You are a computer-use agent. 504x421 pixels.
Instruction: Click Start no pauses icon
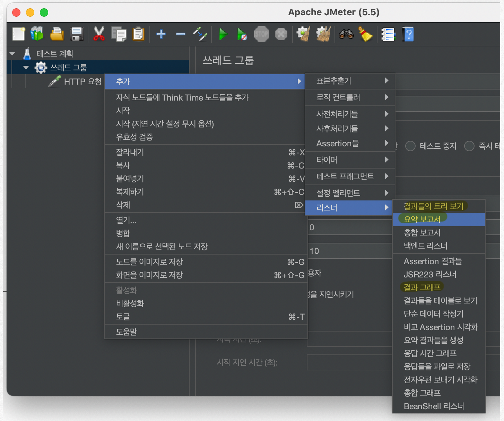[x=242, y=34]
